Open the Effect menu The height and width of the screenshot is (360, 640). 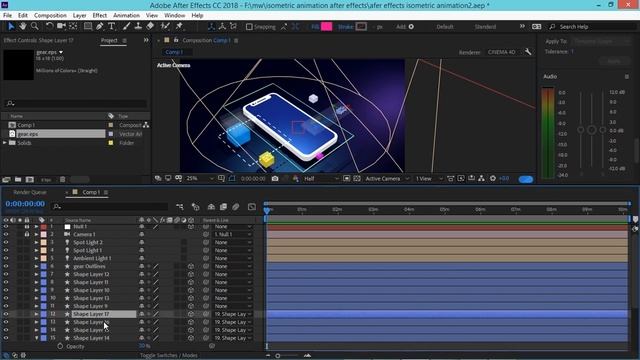coord(100,16)
